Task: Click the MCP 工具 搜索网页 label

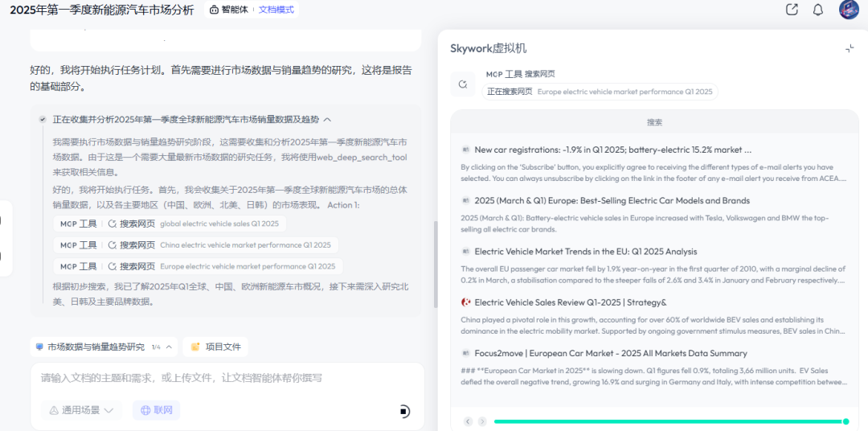Action: [520, 74]
